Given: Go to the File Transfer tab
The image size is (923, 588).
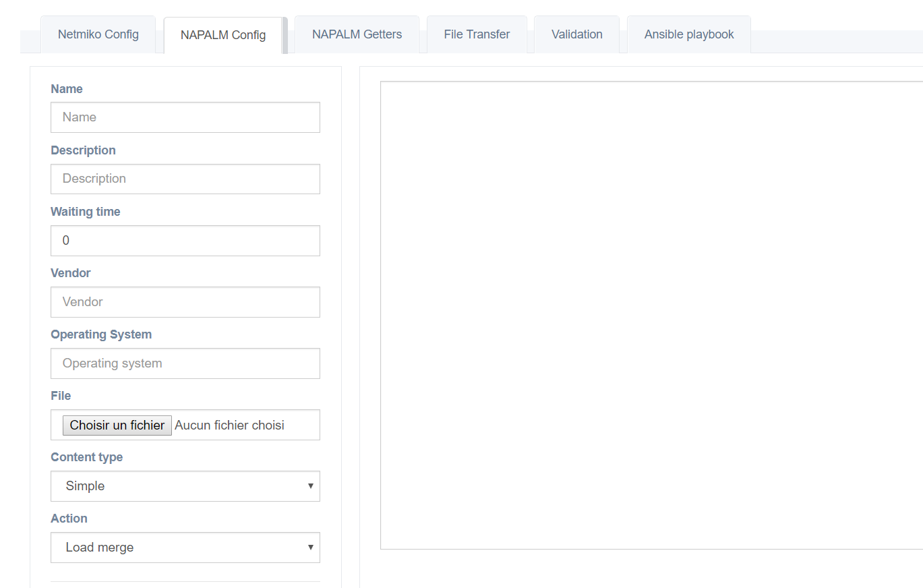Looking at the screenshot, I should point(477,34).
